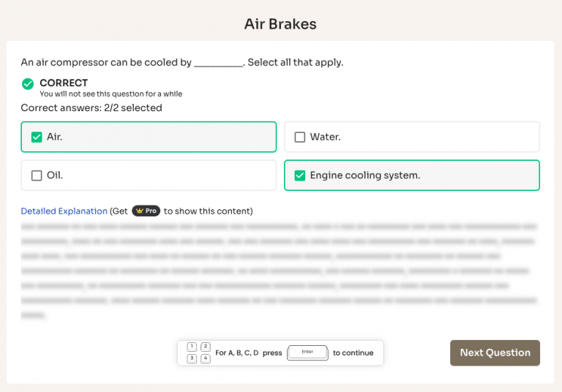Open the Detailed Explanation link
The height and width of the screenshot is (392, 562).
click(x=64, y=211)
